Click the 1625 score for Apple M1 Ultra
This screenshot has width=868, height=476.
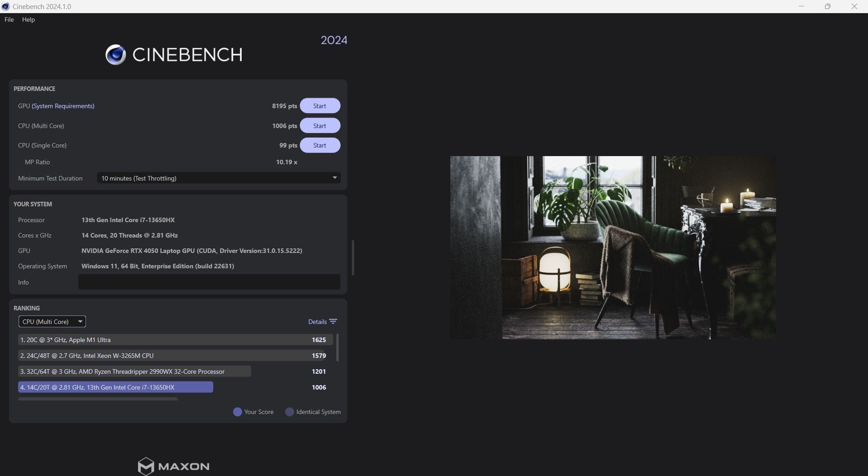click(x=319, y=340)
